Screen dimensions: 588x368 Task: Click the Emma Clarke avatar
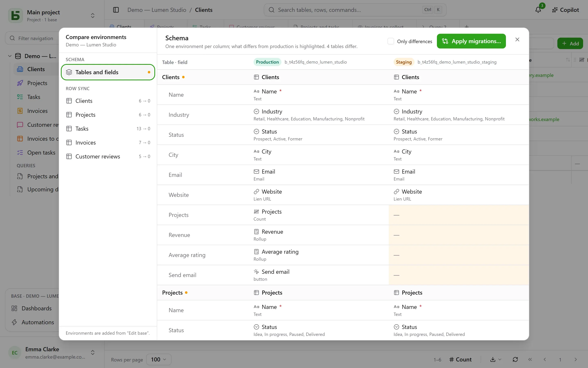coord(14,353)
